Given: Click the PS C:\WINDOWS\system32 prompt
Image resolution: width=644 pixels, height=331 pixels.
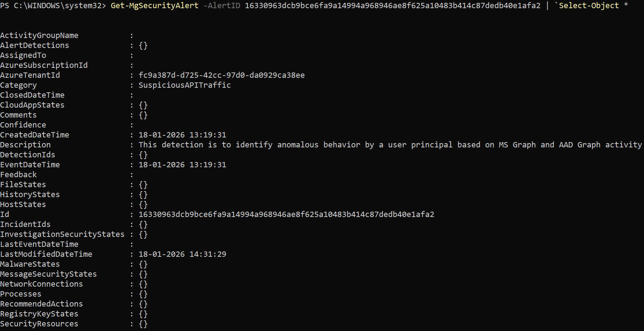Looking at the screenshot, I should pyautogui.click(x=53, y=6).
